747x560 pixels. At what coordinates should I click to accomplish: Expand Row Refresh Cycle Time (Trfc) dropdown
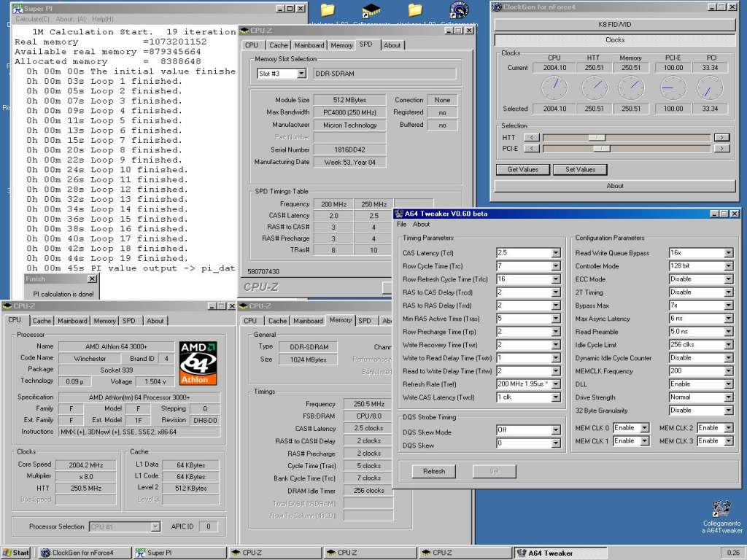pyautogui.click(x=556, y=279)
